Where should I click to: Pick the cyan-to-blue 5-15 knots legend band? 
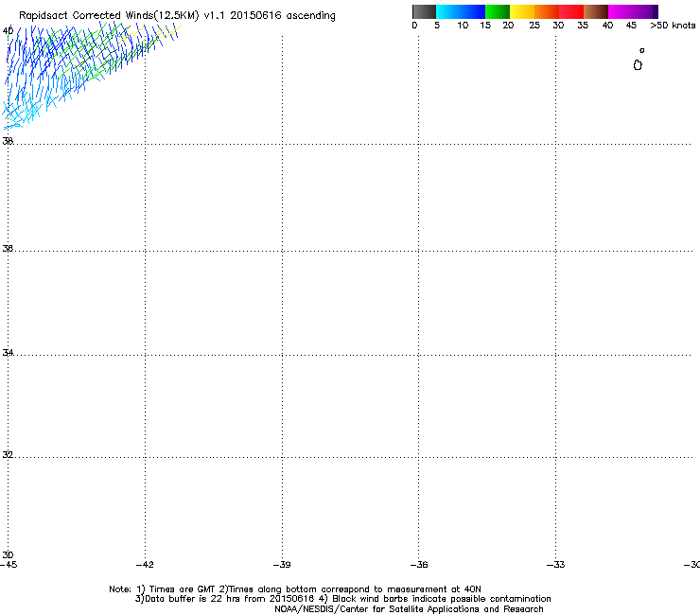pyautogui.click(x=461, y=11)
